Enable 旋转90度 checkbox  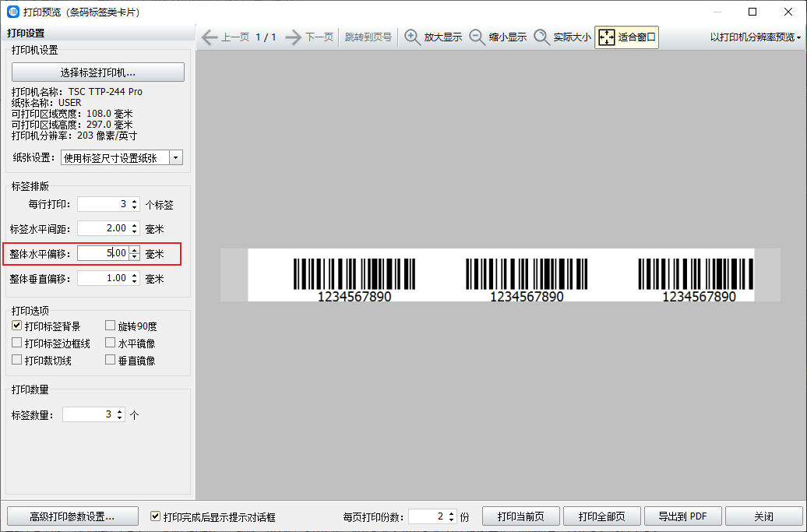[110, 326]
